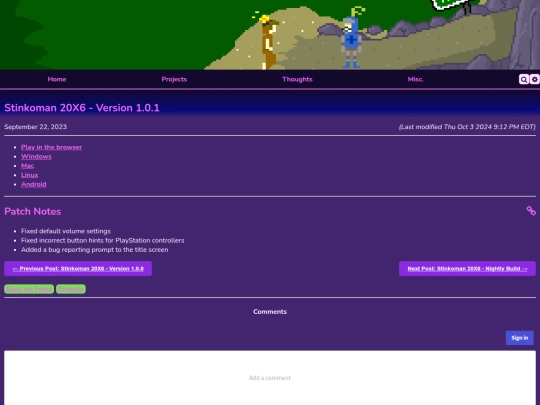Click the September 22, 2023 date
The width and height of the screenshot is (540, 405).
point(35,127)
